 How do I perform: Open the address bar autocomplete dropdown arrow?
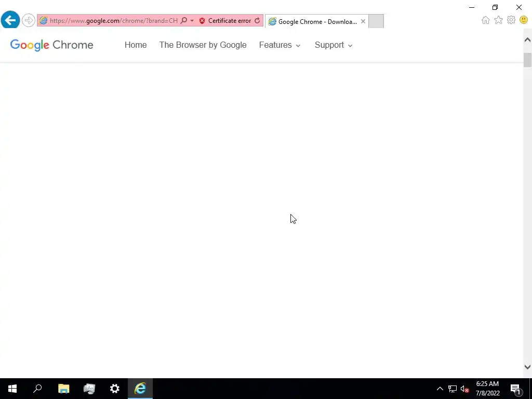tap(192, 21)
